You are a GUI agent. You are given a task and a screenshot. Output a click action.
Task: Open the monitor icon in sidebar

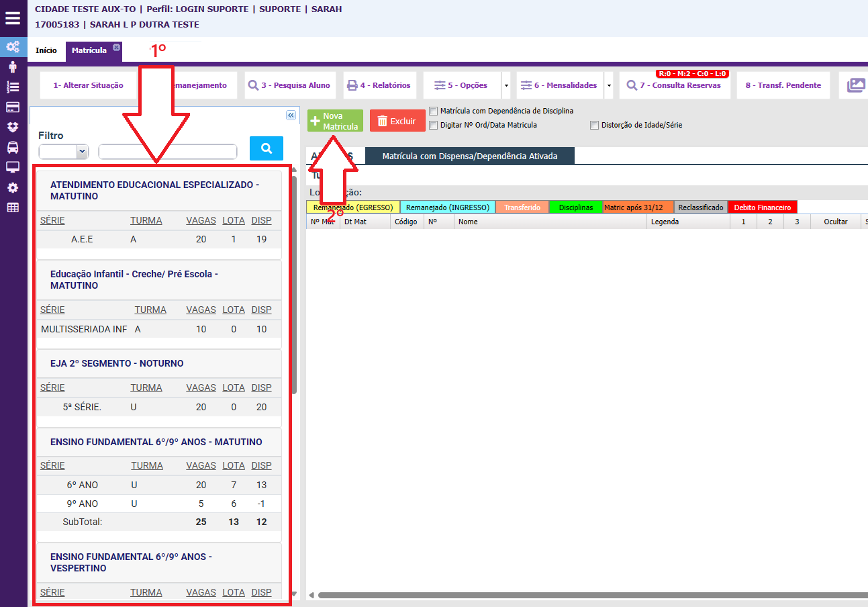[x=13, y=167]
